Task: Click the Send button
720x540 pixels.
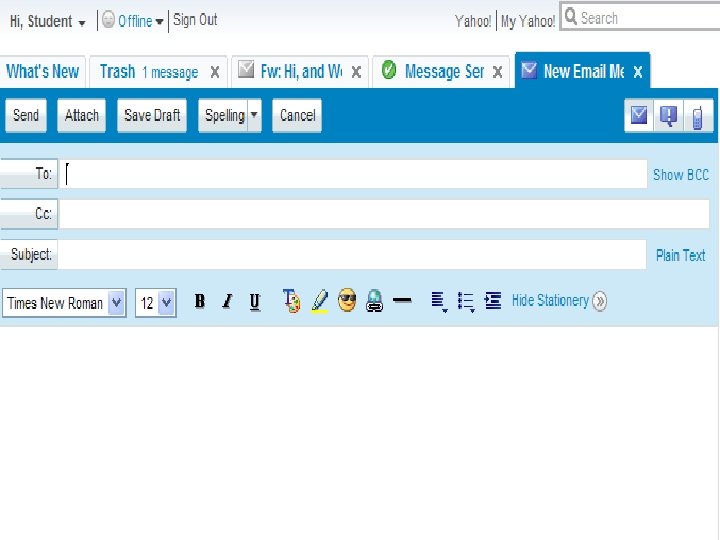Action: click(x=26, y=115)
